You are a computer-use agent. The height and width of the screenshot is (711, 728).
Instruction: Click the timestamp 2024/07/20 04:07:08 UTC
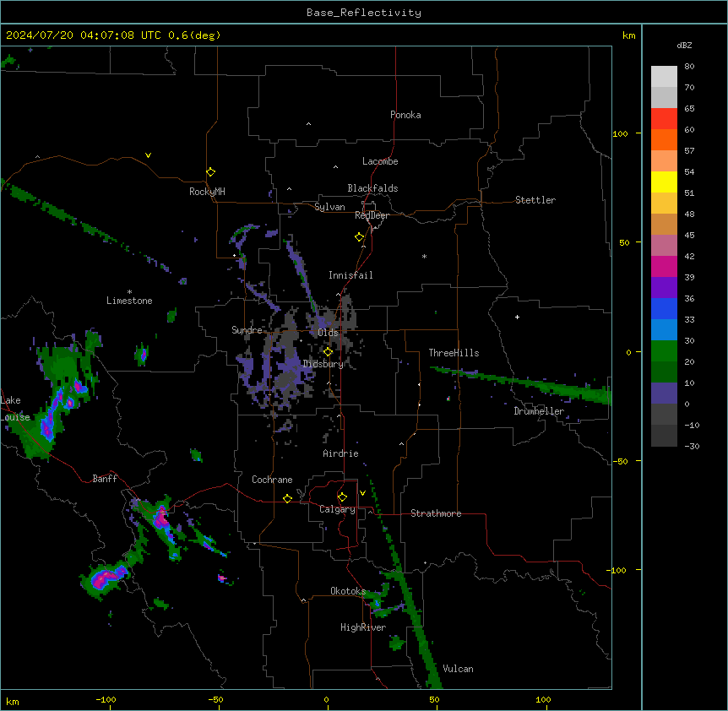point(83,35)
